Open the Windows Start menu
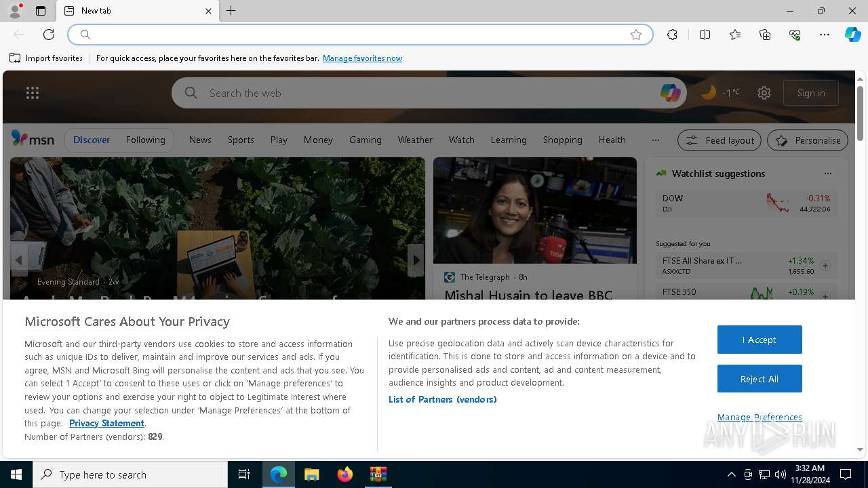The image size is (868, 488). 16,474
